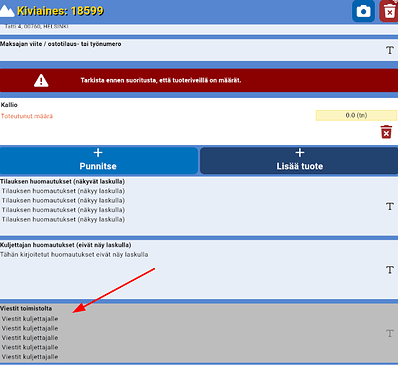Click the Kiviaines: 18599 header title
The image size is (398, 375).
point(60,11)
